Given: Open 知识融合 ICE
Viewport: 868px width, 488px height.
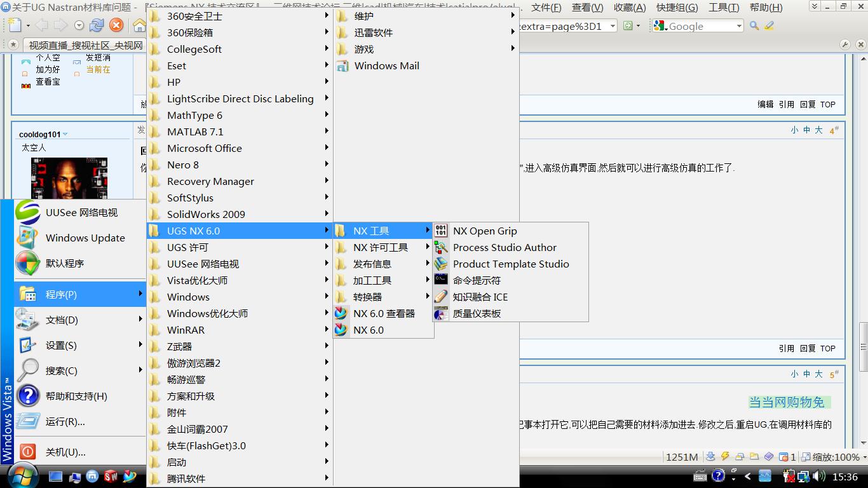Looking at the screenshot, I should coord(510,297).
